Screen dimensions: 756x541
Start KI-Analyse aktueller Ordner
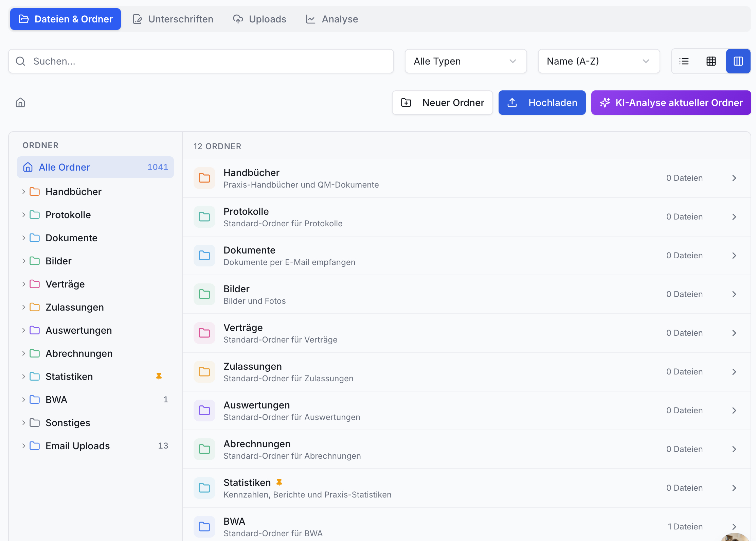point(671,103)
